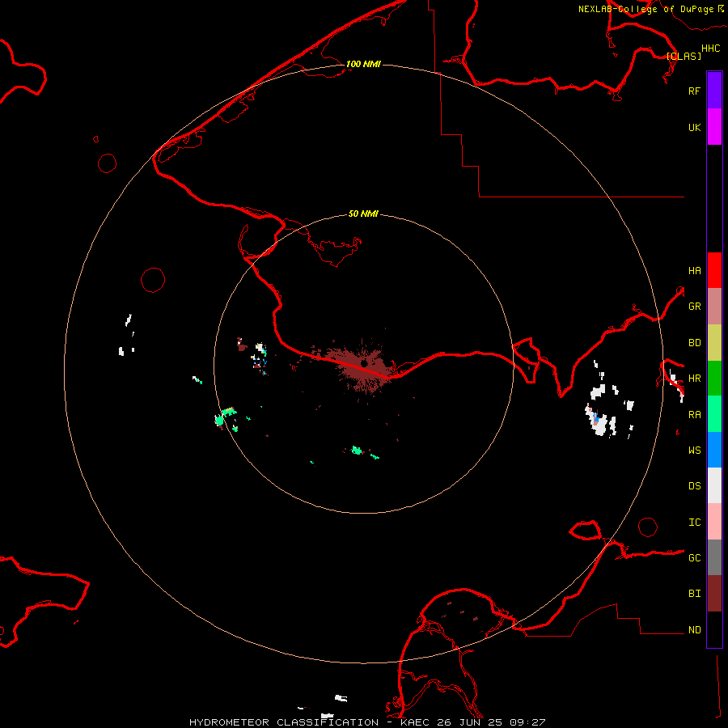Image resolution: width=728 pixels, height=728 pixels.
Task: Click the light green RA swatch
Action: [714, 414]
